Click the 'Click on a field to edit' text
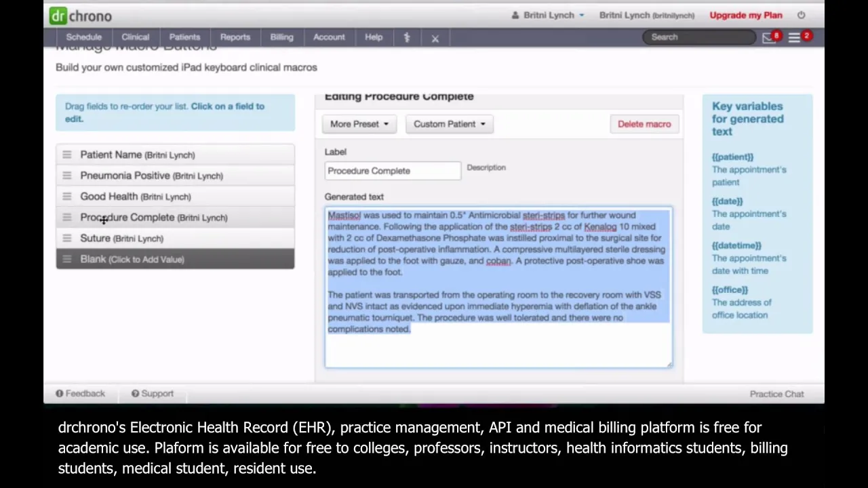Image resolution: width=868 pixels, height=488 pixels. pos(165,113)
